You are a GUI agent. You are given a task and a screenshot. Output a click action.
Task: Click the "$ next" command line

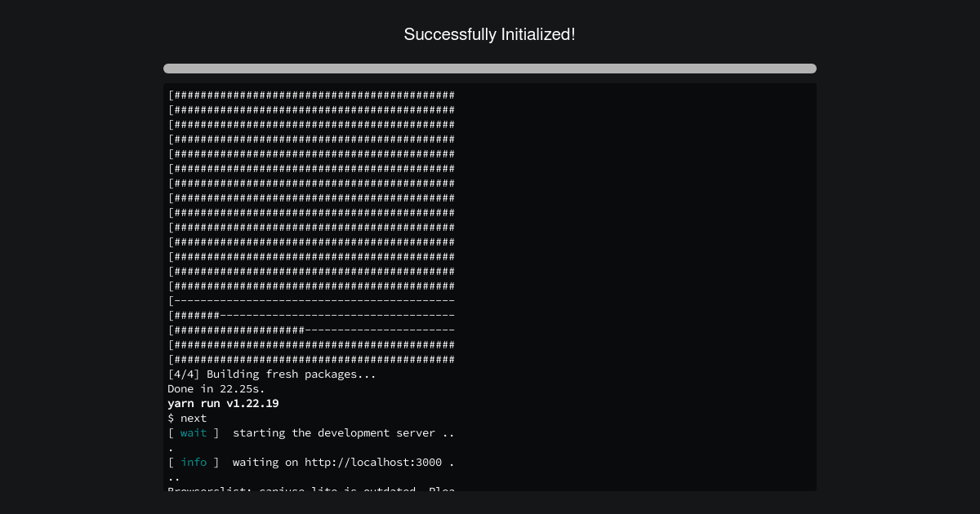[187, 419]
